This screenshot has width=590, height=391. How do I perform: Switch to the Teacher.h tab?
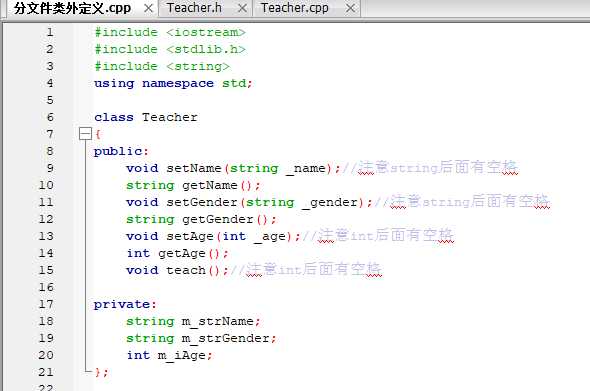click(194, 8)
